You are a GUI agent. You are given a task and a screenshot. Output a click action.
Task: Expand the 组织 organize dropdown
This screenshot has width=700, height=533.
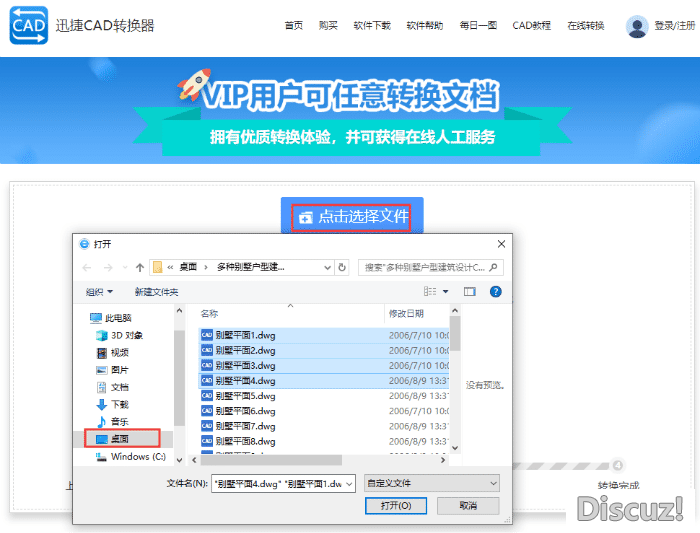pyautogui.click(x=99, y=292)
